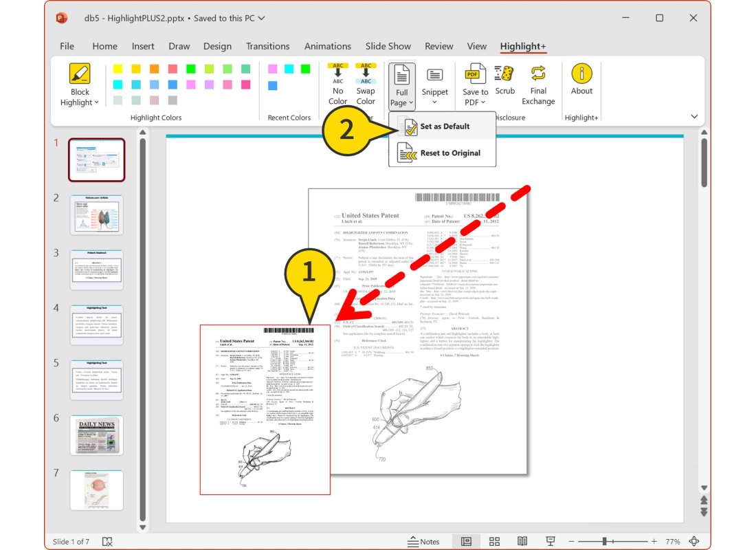This screenshot has height=550, width=756.
Task: Fit slide to current window
Action: (694, 541)
